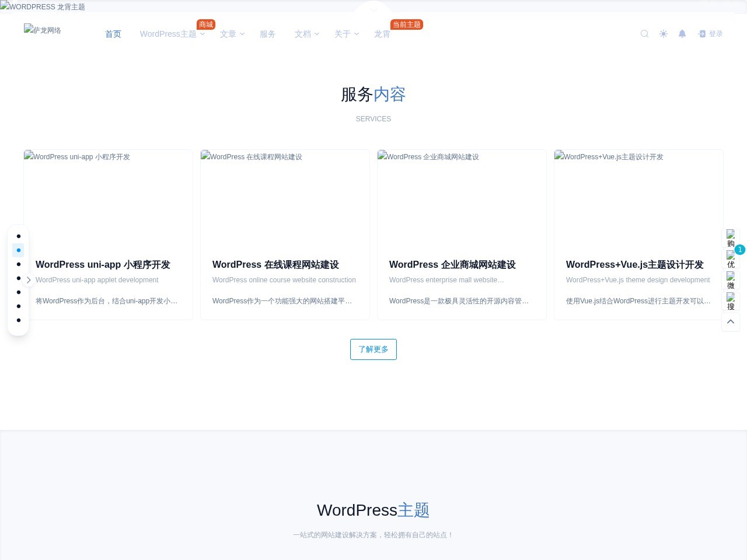Click the 搜 search floating icon

tap(731, 302)
